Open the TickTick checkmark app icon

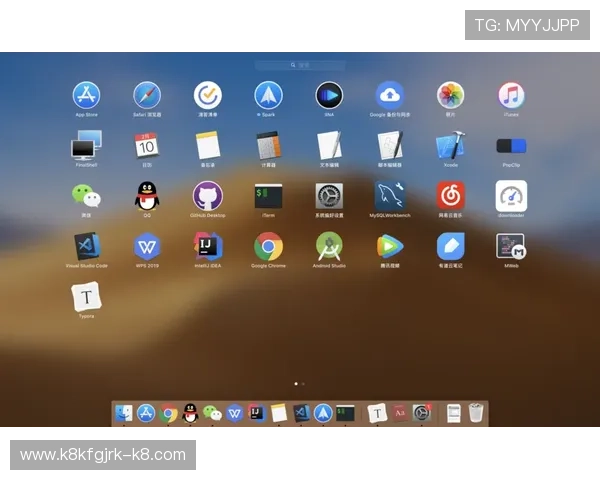(208, 95)
